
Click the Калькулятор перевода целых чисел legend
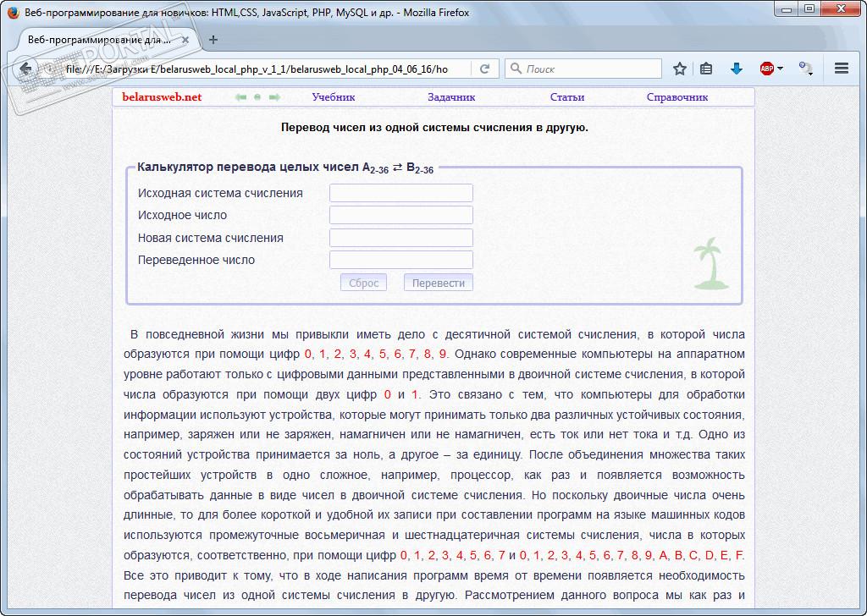point(285,168)
